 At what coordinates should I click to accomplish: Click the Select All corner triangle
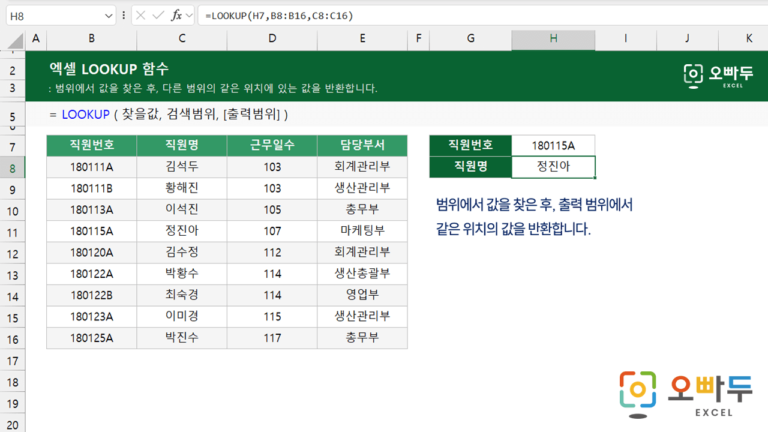[15, 41]
